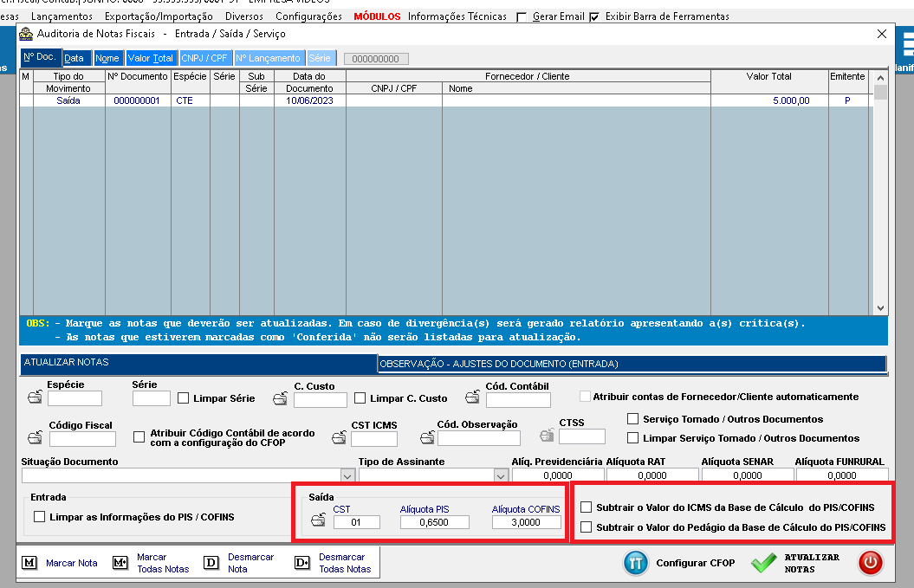The width and height of the screenshot is (914, 588).
Task: Close the Auditoria de Notas Fiscais window
Action: (882, 34)
